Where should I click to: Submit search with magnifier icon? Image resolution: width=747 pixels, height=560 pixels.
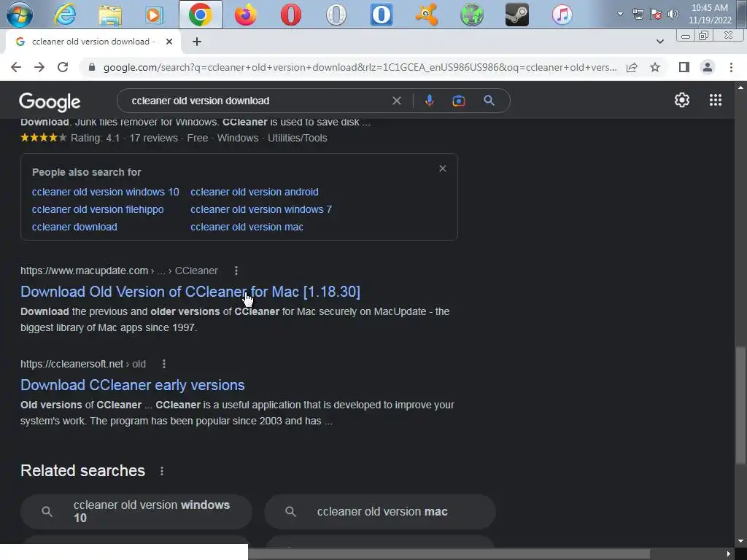point(489,101)
